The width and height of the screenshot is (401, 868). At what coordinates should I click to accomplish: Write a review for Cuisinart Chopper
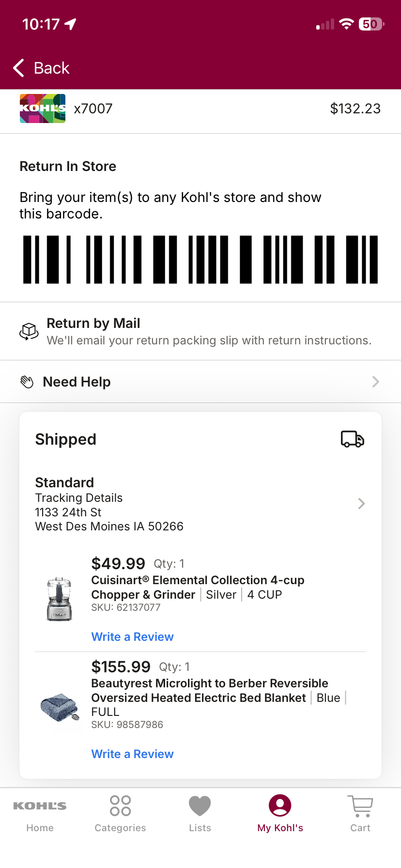(x=132, y=637)
